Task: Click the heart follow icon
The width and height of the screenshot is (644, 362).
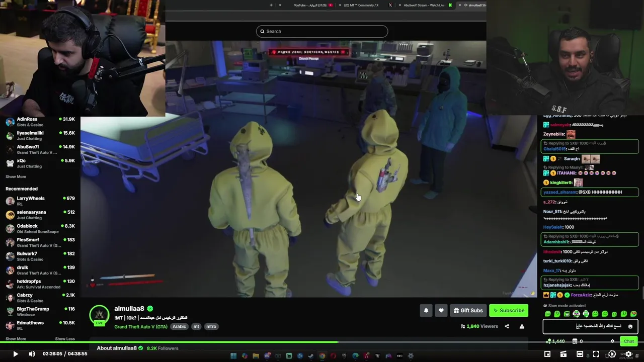Action: tap(441, 311)
